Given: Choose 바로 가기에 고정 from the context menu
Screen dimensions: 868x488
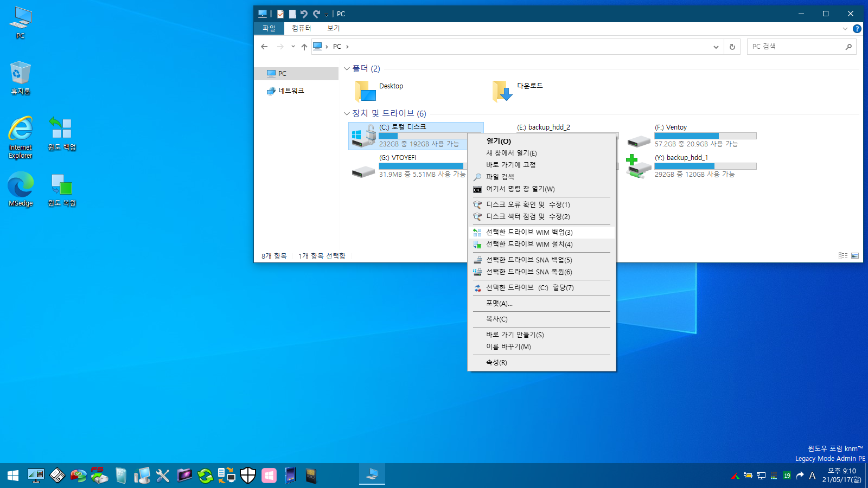Looking at the screenshot, I should [541, 165].
